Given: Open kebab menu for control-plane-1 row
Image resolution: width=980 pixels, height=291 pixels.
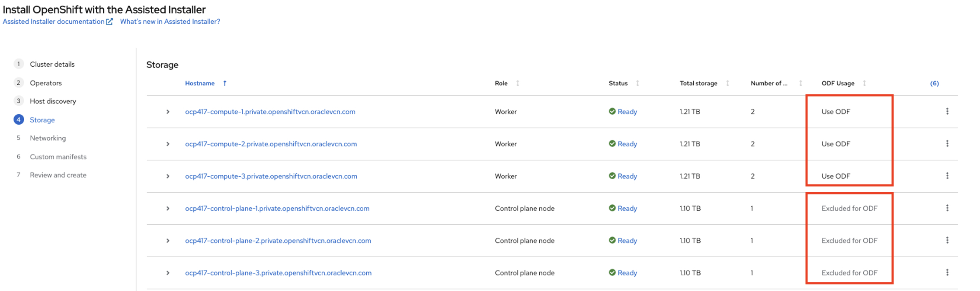Looking at the screenshot, I should click(x=947, y=208).
